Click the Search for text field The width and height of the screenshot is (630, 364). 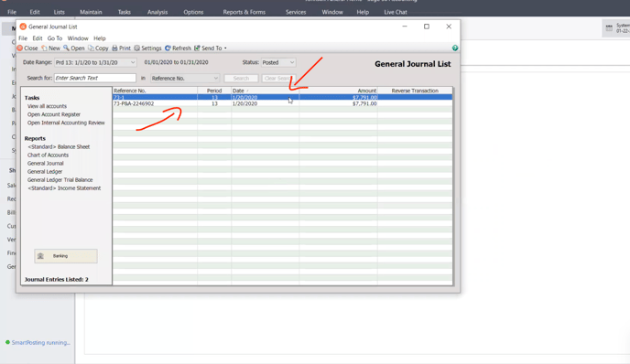[x=95, y=78]
